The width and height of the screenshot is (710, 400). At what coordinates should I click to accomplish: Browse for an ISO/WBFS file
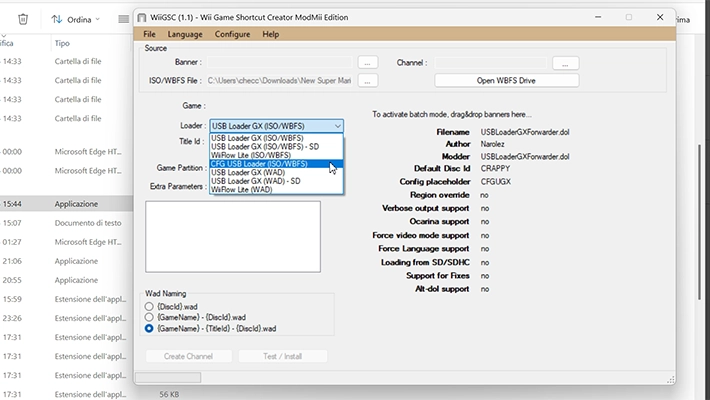pyautogui.click(x=368, y=81)
